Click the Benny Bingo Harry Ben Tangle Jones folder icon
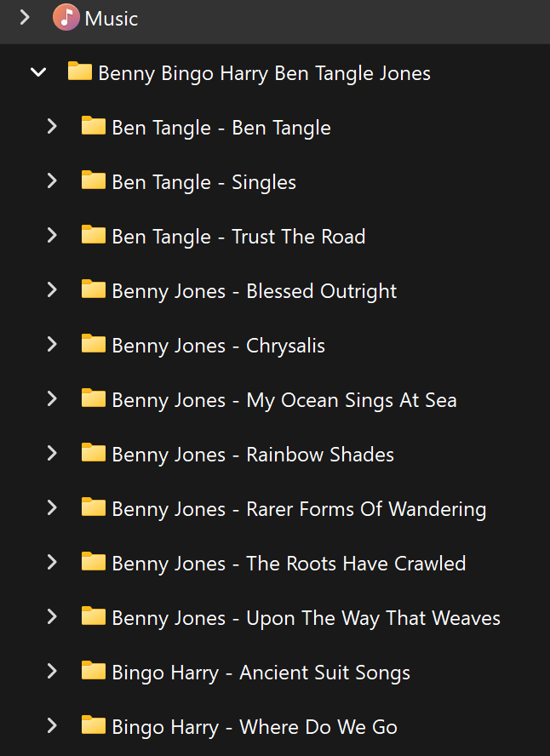 [x=80, y=72]
